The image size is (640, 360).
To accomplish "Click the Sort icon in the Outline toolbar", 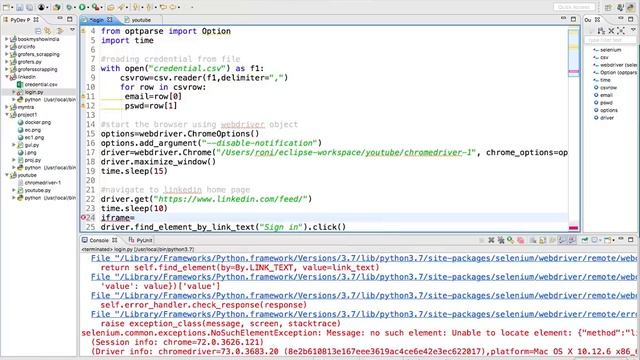I will pos(601,31).
